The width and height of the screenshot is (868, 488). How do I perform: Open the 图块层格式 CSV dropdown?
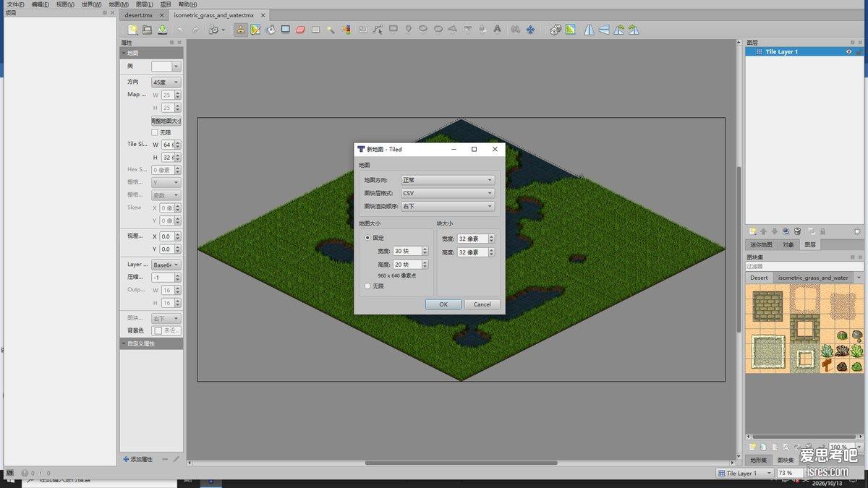(x=448, y=193)
